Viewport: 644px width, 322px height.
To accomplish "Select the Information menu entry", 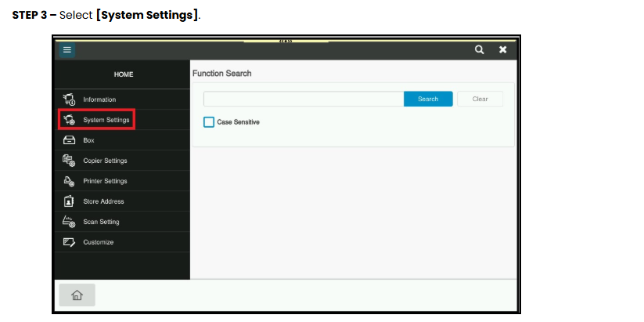I will point(122,99).
